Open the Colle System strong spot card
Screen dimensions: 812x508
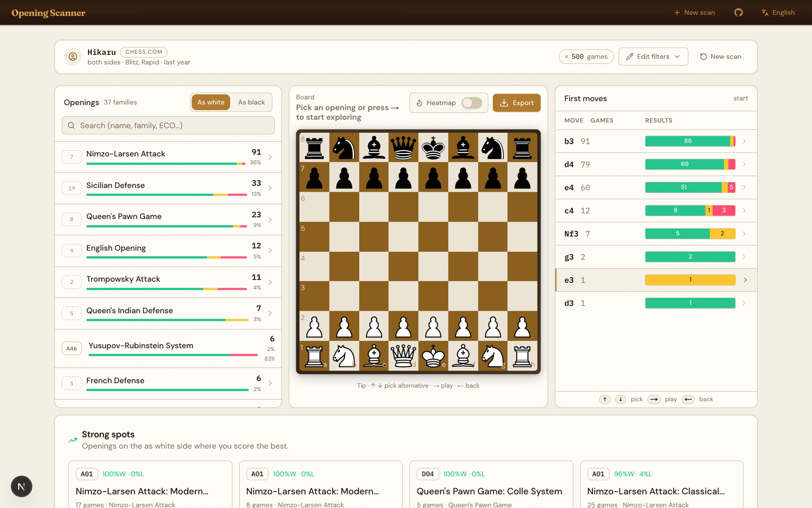[491, 484]
